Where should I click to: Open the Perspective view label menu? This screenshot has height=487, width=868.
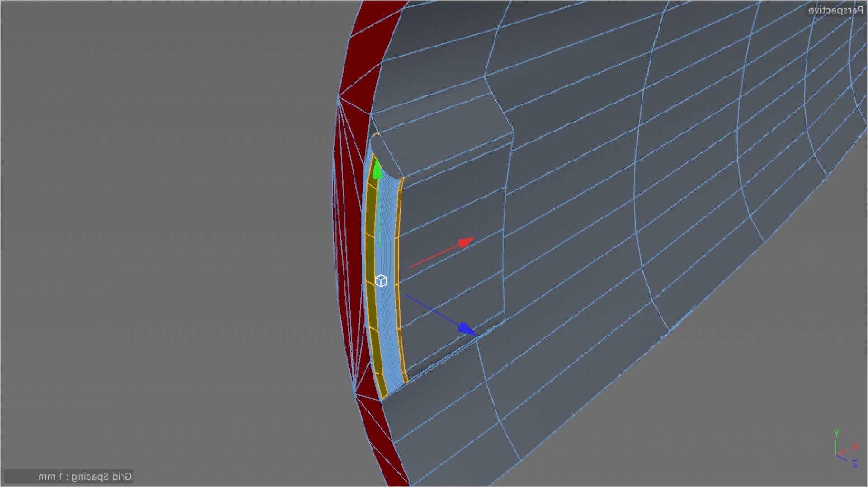tap(835, 10)
